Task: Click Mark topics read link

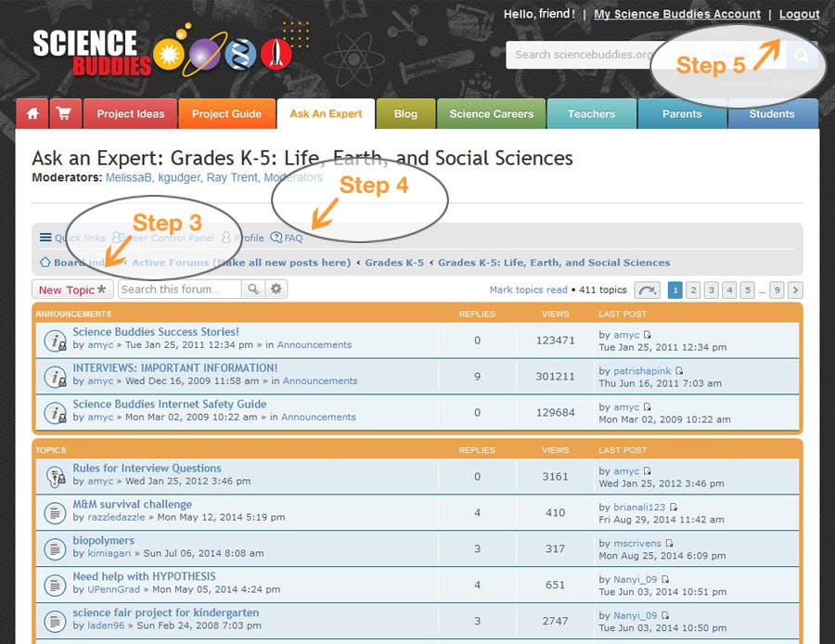Action: (x=528, y=290)
